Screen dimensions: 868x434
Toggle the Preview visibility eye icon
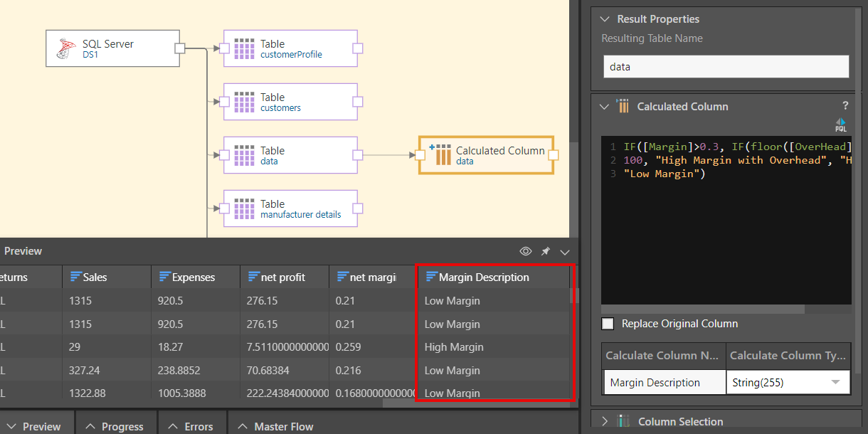(526, 251)
